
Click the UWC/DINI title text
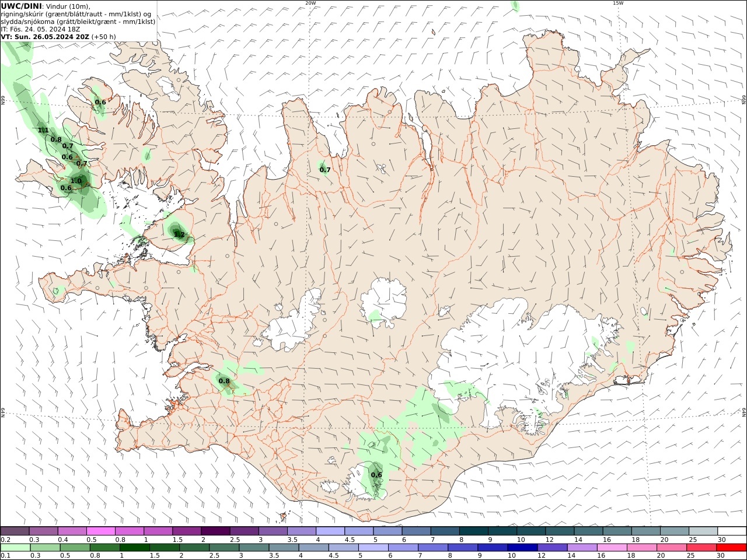coord(21,6)
